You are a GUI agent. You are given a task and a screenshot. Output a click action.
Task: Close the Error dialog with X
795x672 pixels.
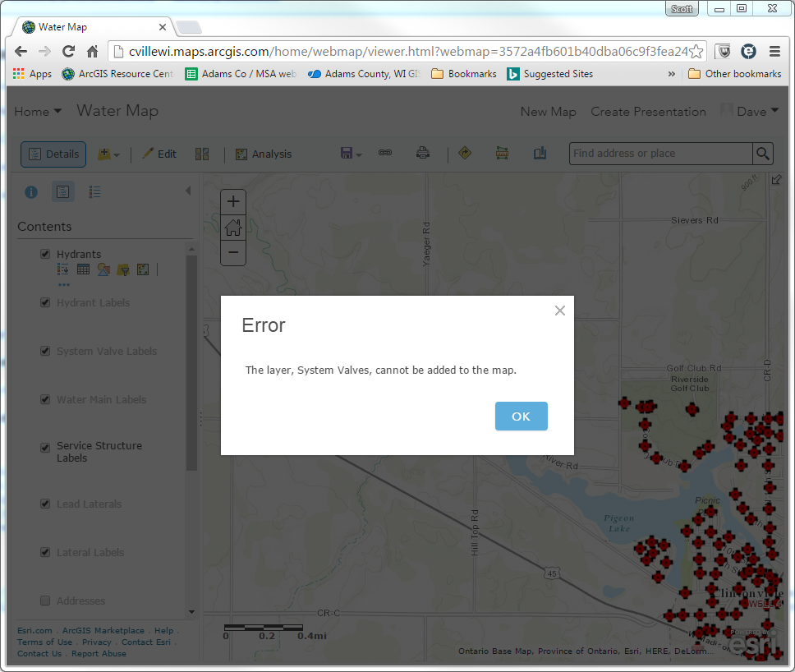[560, 311]
